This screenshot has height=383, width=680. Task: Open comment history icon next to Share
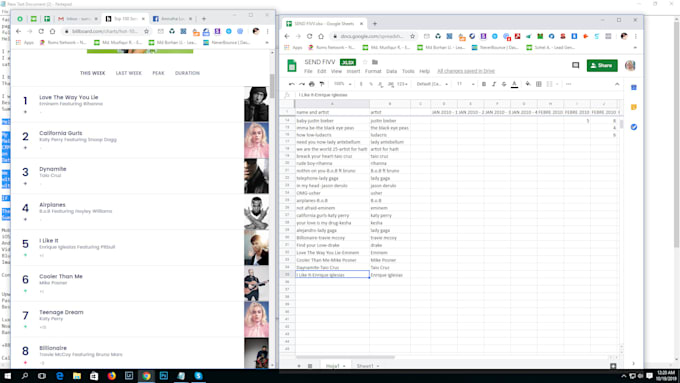point(575,65)
